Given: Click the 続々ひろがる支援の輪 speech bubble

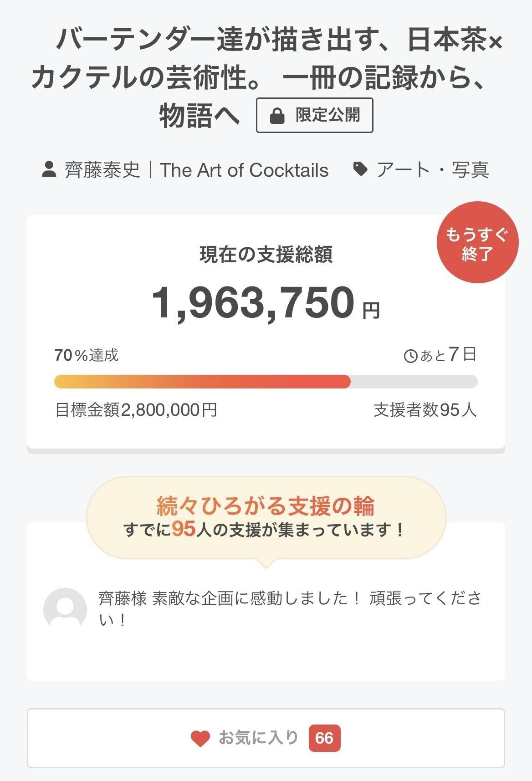Looking at the screenshot, I should click(266, 518).
